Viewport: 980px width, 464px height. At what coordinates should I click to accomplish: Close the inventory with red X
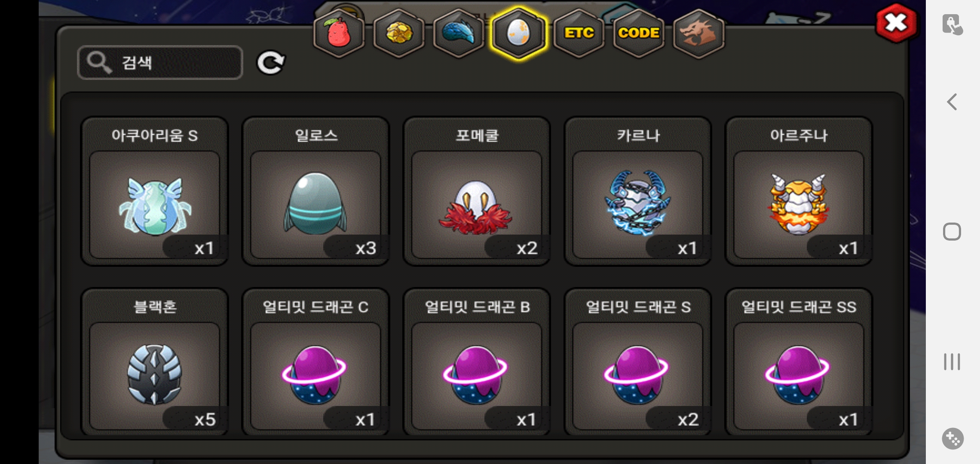click(896, 23)
